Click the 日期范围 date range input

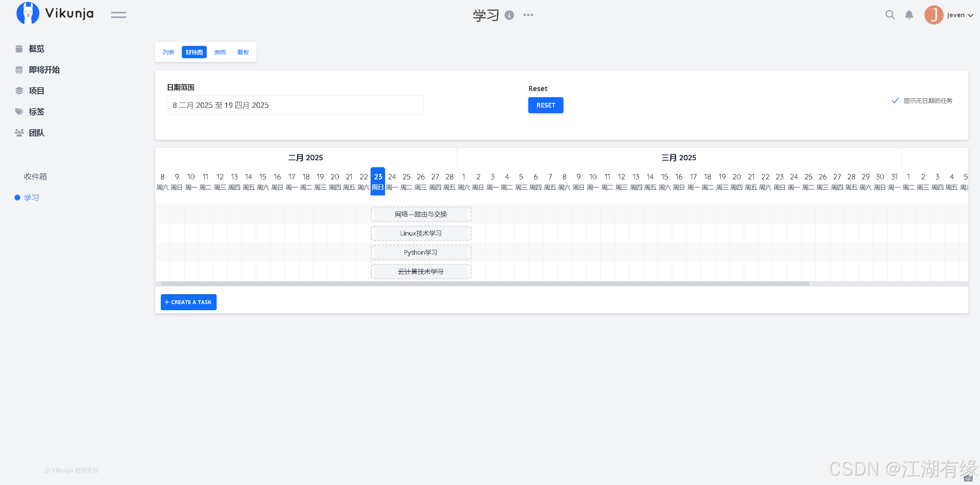tap(295, 105)
